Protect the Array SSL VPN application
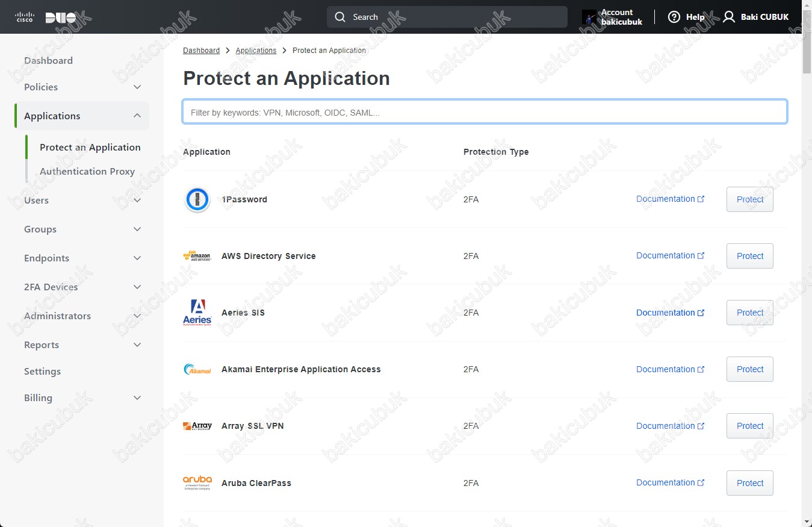812x527 pixels. [x=750, y=426]
